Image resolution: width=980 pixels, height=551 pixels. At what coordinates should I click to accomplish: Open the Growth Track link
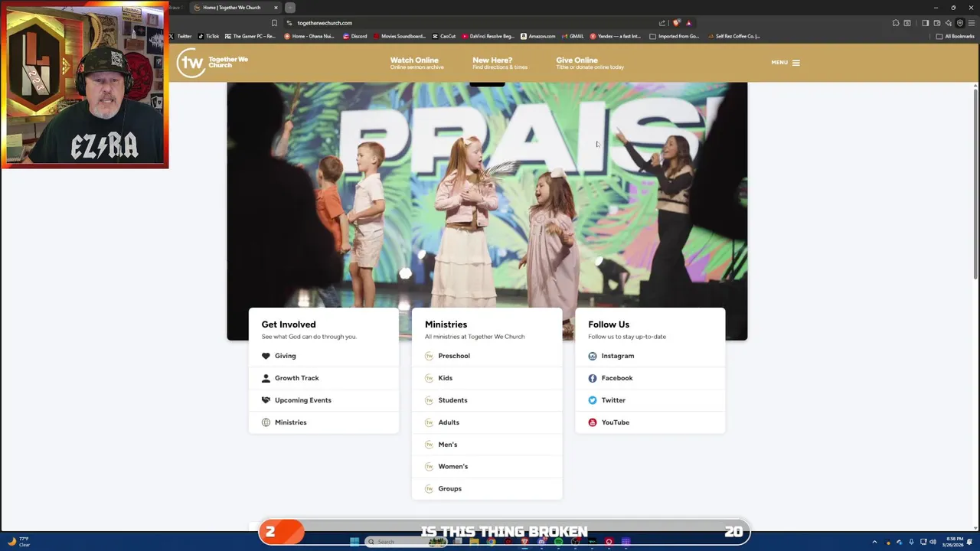click(324, 378)
